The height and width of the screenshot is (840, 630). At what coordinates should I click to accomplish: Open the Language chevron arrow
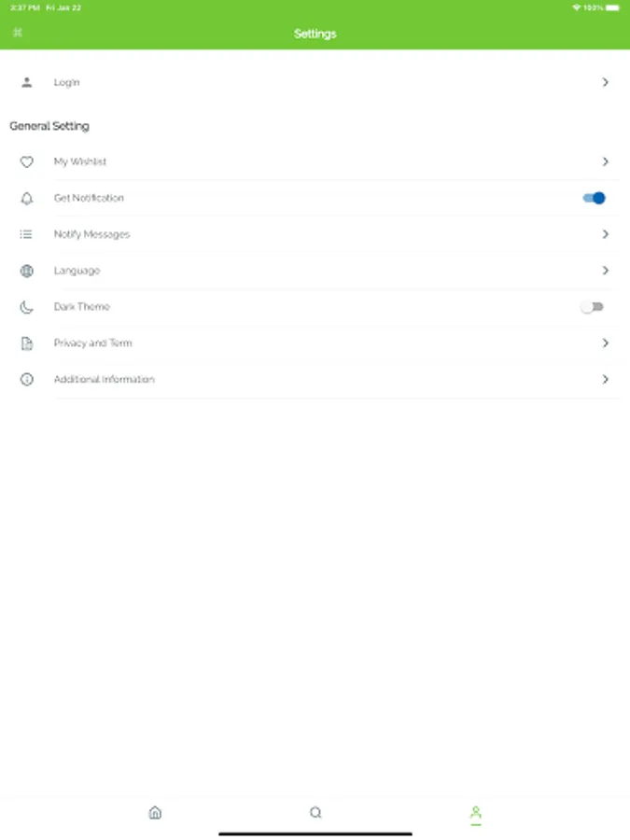point(605,271)
